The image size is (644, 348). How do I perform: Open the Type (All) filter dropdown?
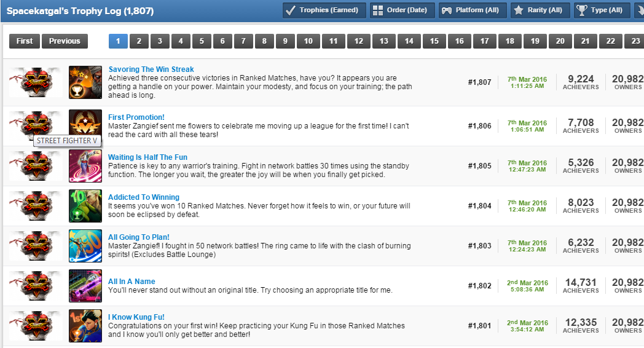[602, 10]
